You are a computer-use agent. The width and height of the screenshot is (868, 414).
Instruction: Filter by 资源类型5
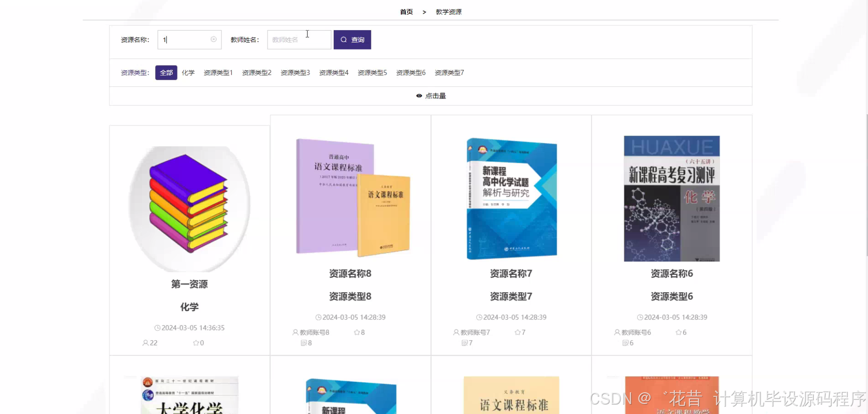coord(372,73)
